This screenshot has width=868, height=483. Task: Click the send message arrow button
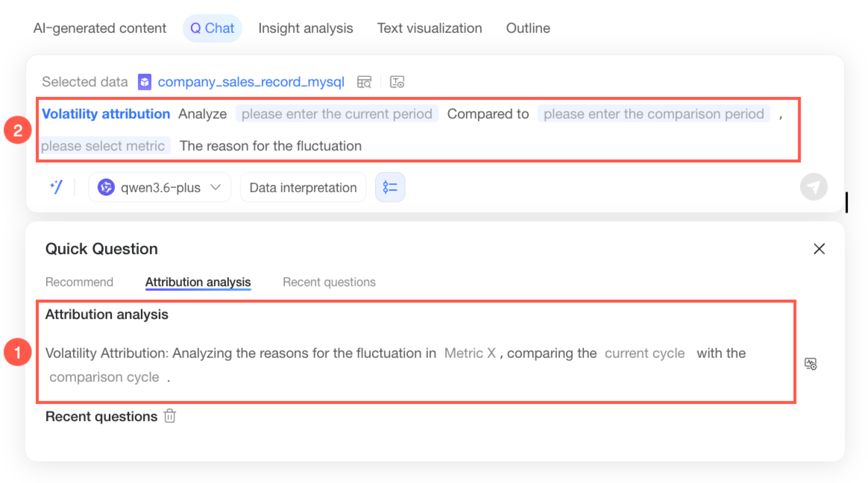(x=814, y=187)
